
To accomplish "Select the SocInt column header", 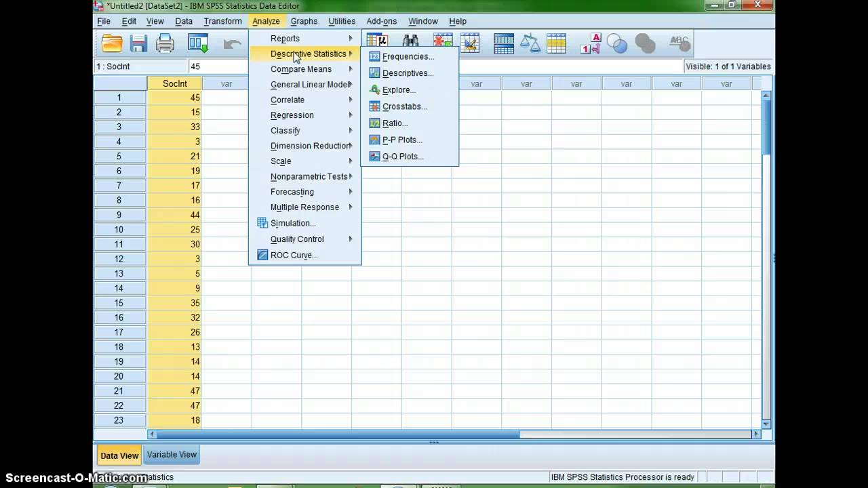I will click(175, 84).
